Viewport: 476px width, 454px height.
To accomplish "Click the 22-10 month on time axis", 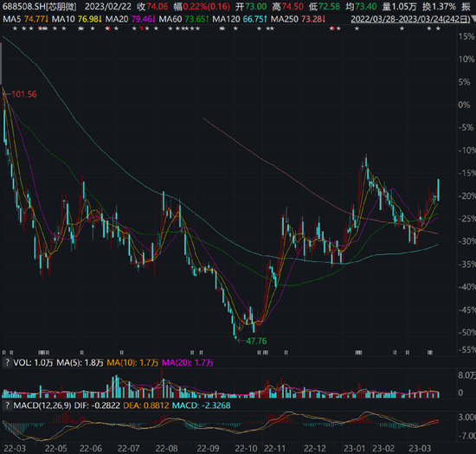I will pyautogui.click(x=246, y=448).
